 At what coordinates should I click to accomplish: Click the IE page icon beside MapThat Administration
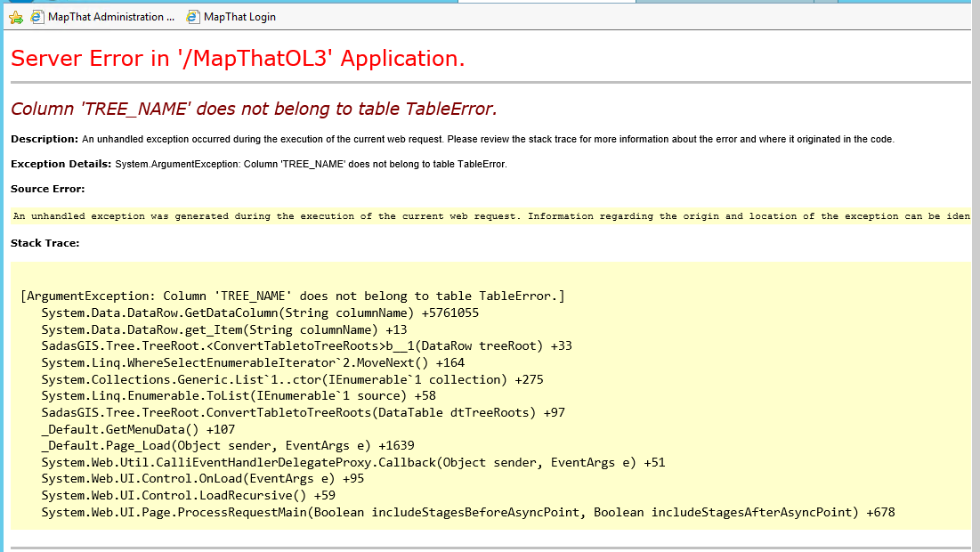coord(37,17)
